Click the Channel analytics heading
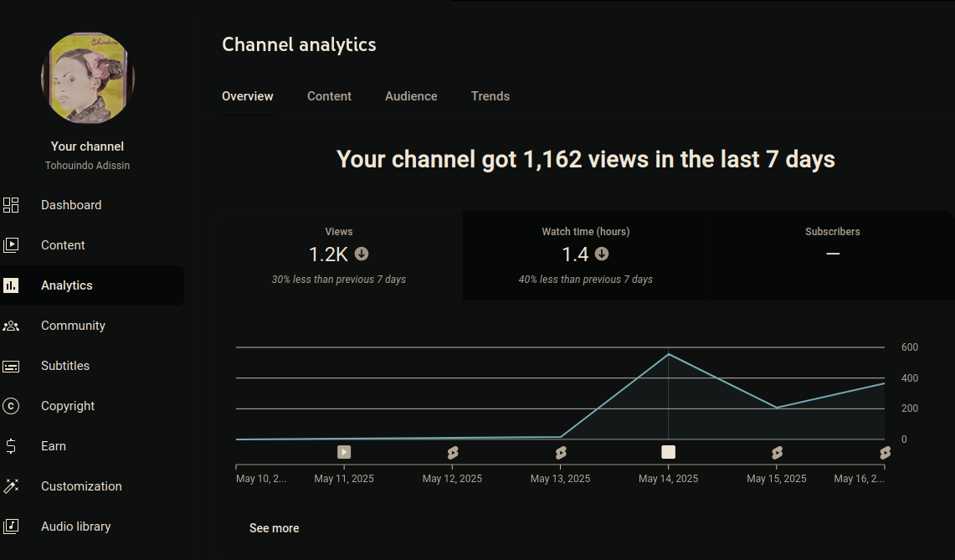This screenshot has height=560, width=955. click(299, 44)
